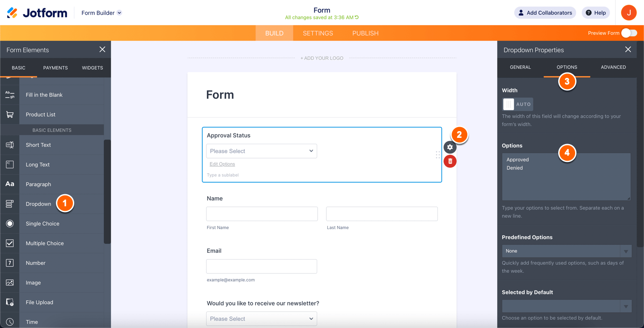Click the drag handle beside Approval Status
The width and height of the screenshot is (644, 328).
438,155
